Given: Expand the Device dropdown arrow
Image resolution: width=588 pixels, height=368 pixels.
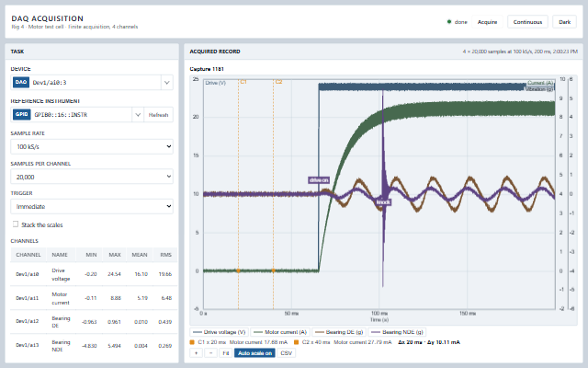Looking at the screenshot, I should [x=167, y=82].
